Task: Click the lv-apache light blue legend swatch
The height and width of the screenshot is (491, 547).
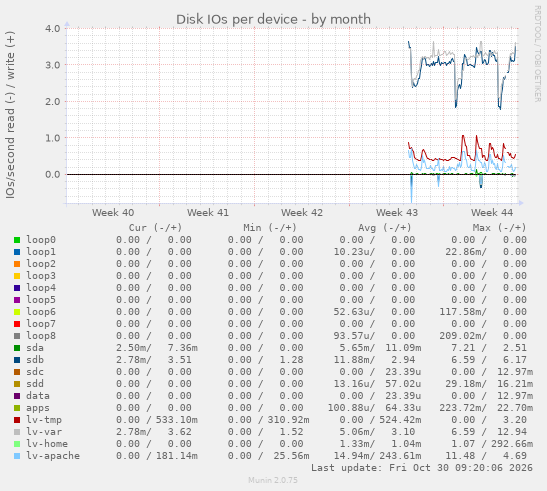Action: (x=17, y=456)
